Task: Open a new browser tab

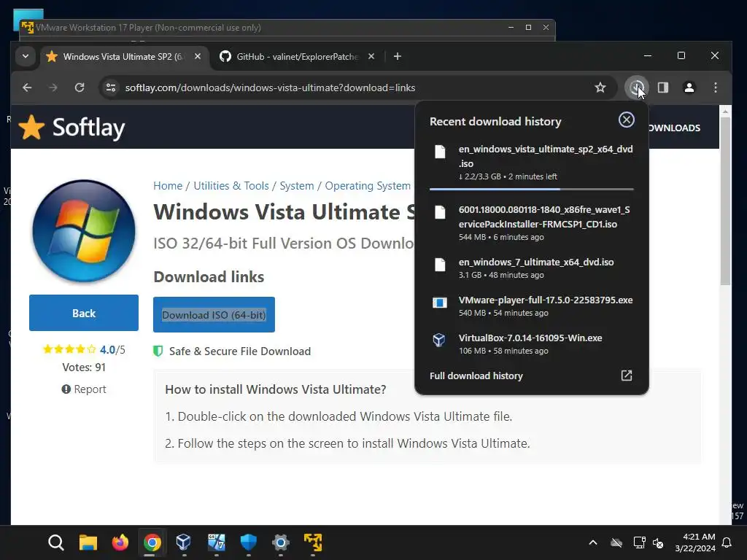Action: click(x=398, y=56)
